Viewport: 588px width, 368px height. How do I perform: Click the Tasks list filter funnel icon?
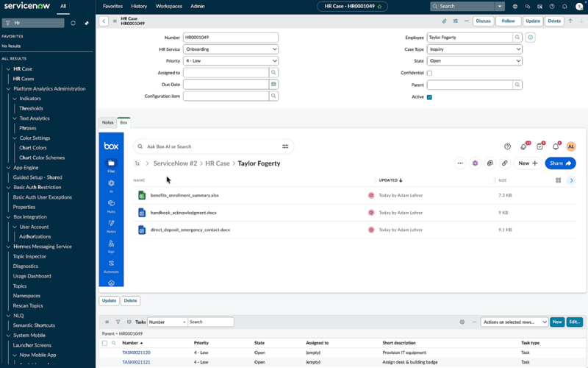coord(118,322)
